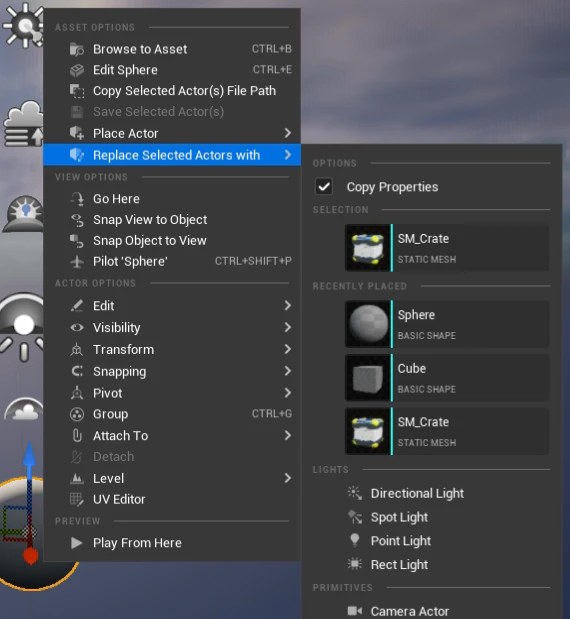570x619 pixels.
Task: Click the Level icon
Action: tap(77, 478)
